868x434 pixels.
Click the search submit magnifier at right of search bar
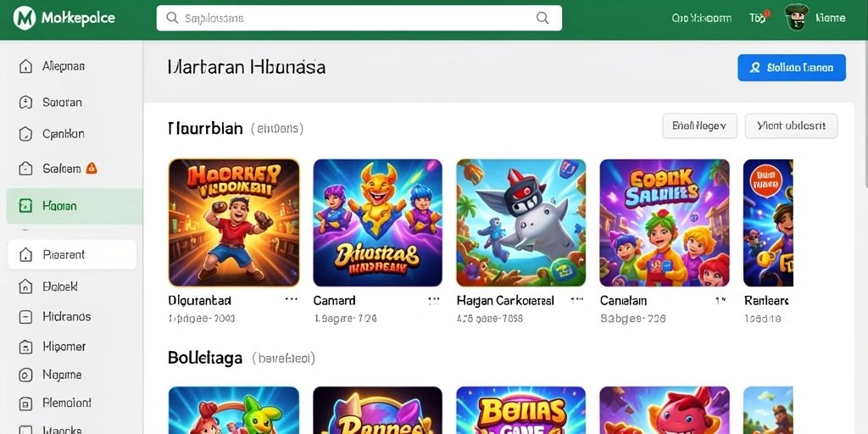point(542,18)
